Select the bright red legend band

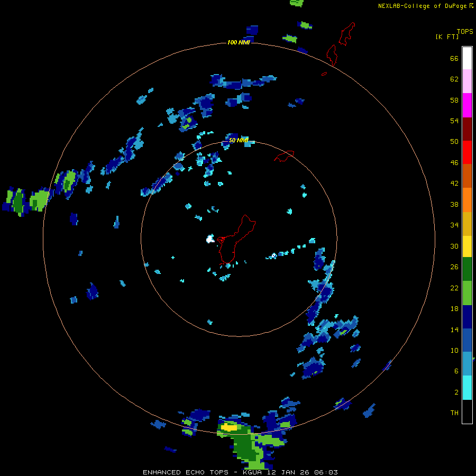pos(467,152)
